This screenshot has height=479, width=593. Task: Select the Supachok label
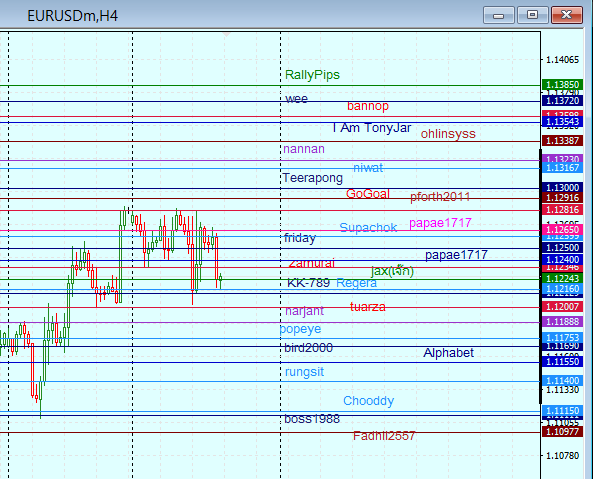(x=368, y=227)
